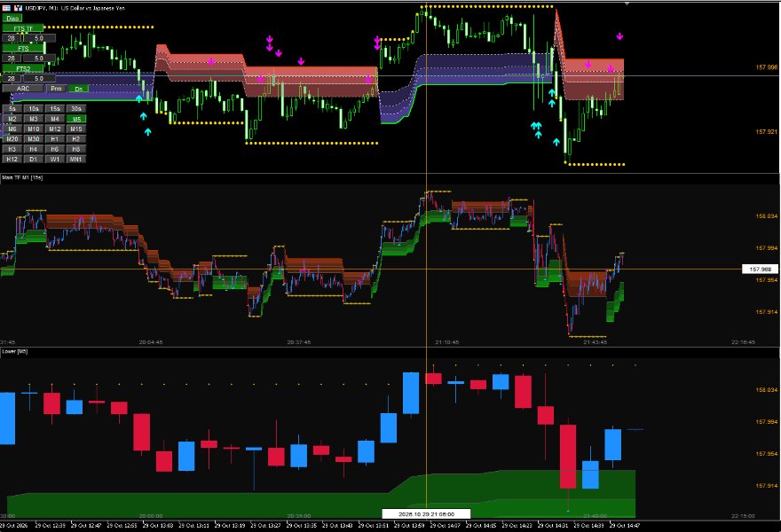Toggle the FTS2 indicator button
Viewport: 781px width, 532px height.
tap(23, 68)
